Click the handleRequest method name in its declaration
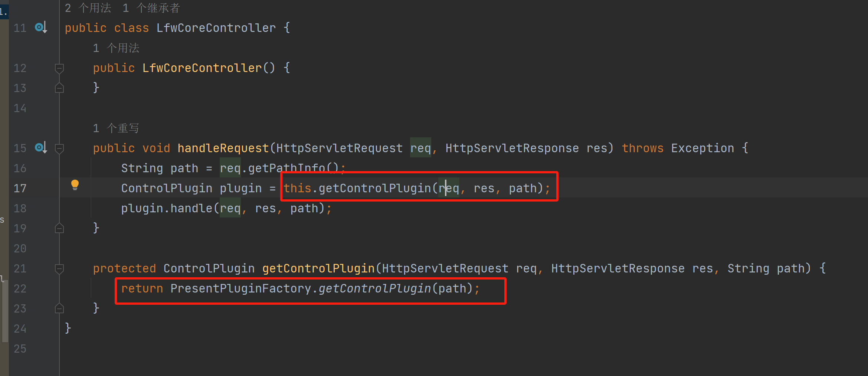This screenshot has width=868, height=376. click(x=223, y=148)
